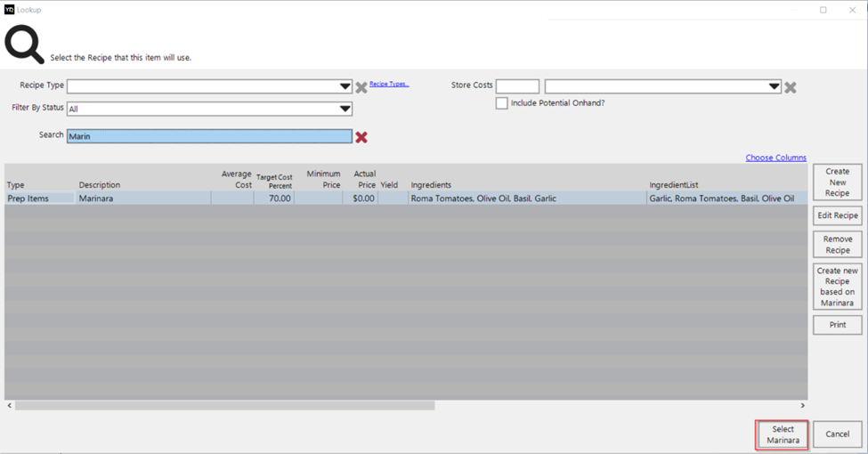This screenshot has height=454, width=868.
Task: Click the horizontal scrollbar thumb
Action: click(x=224, y=406)
